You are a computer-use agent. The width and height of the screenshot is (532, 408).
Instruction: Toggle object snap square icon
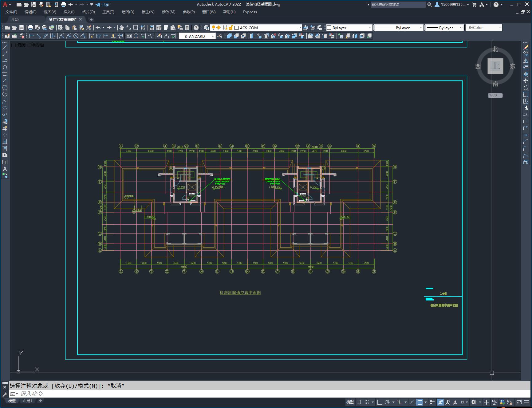420,402
